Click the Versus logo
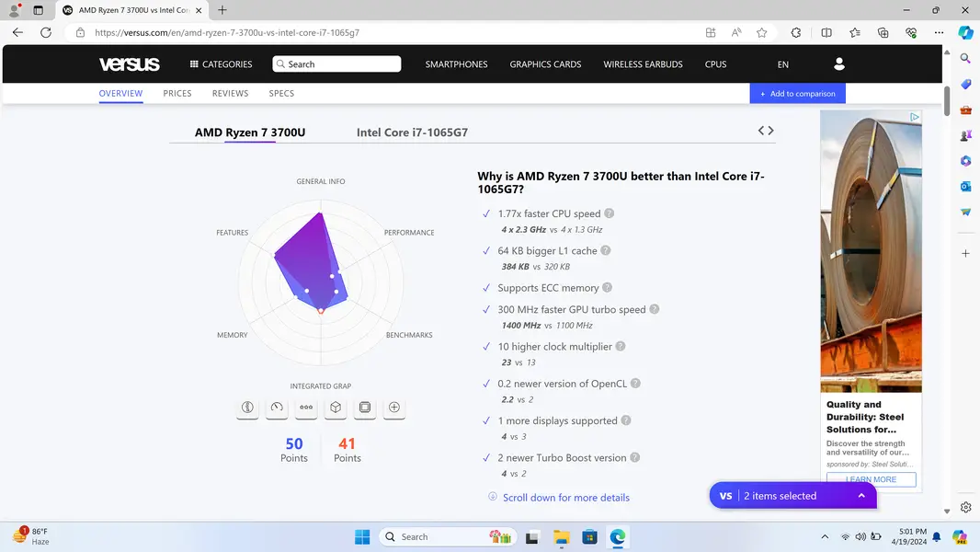980x552 pixels. point(130,64)
